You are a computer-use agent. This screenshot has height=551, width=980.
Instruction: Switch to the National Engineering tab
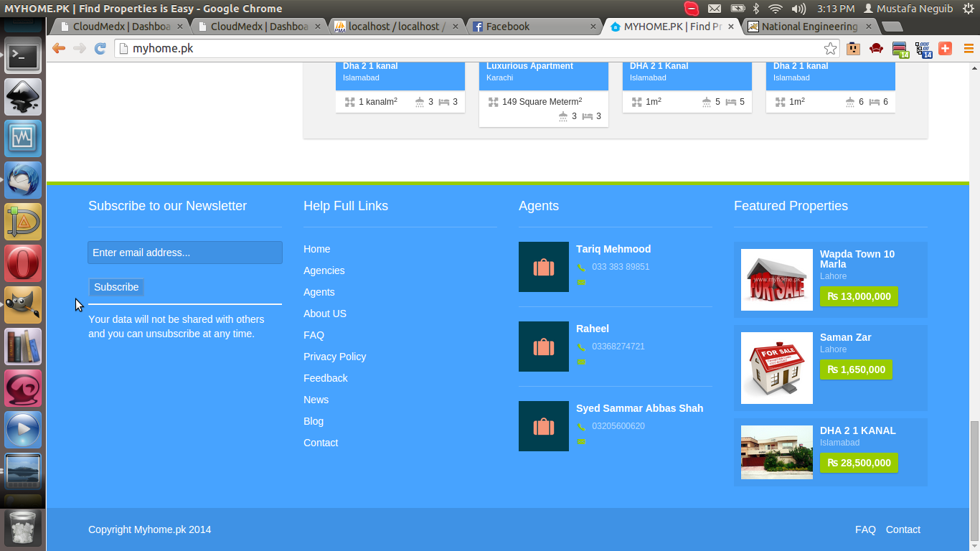[810, 27]
